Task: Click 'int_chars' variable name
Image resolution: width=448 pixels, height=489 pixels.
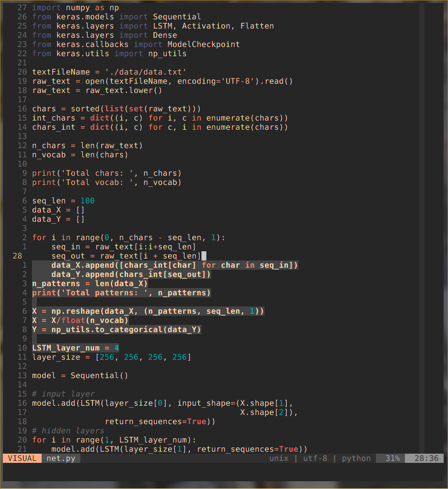Action: coord(54,118)
